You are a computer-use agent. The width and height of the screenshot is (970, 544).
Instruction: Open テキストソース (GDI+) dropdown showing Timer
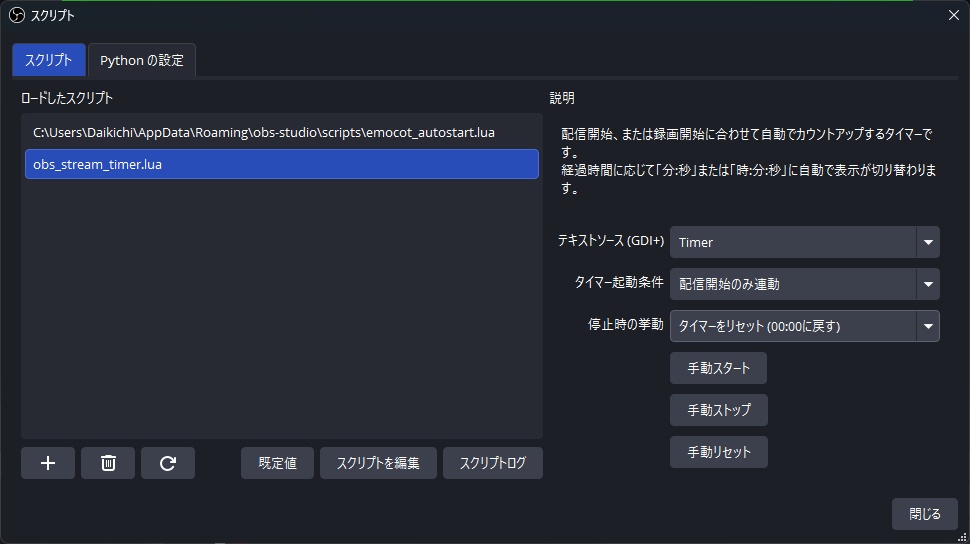804,242
